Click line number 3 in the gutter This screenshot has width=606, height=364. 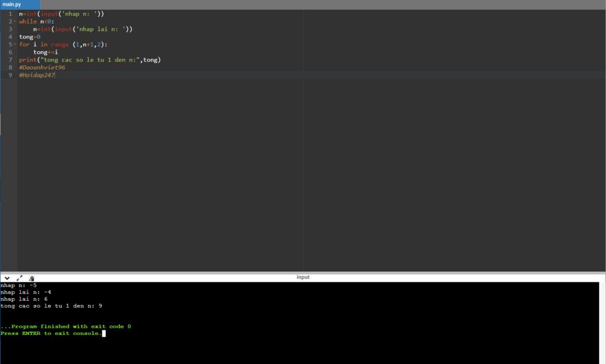tap(11, 29)
